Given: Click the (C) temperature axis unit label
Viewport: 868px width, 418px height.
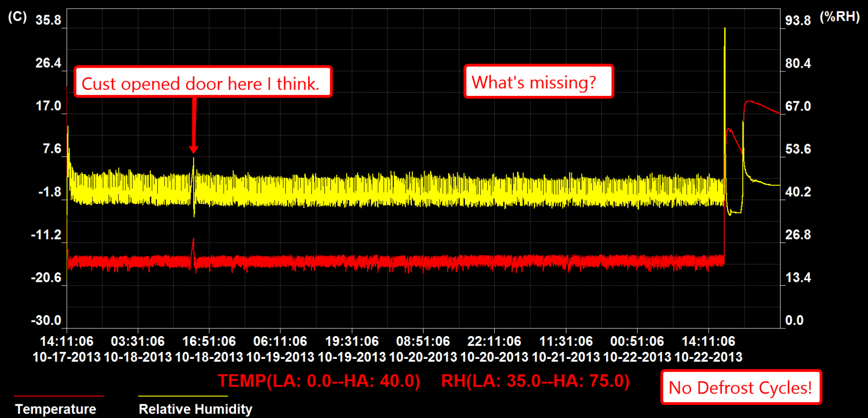Looking at the screenshot, I should [x=17, y=16].
